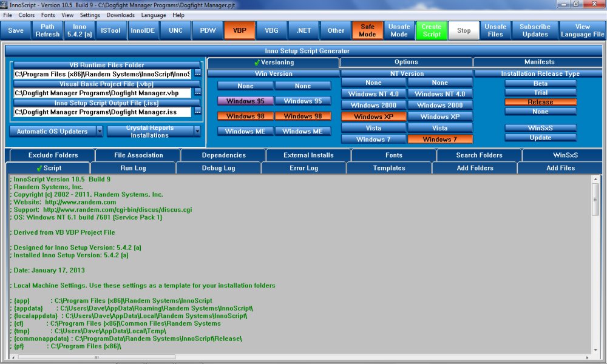Click the script scroll down arrow
This screenshot has width=607, height=364.
[595, 349]
